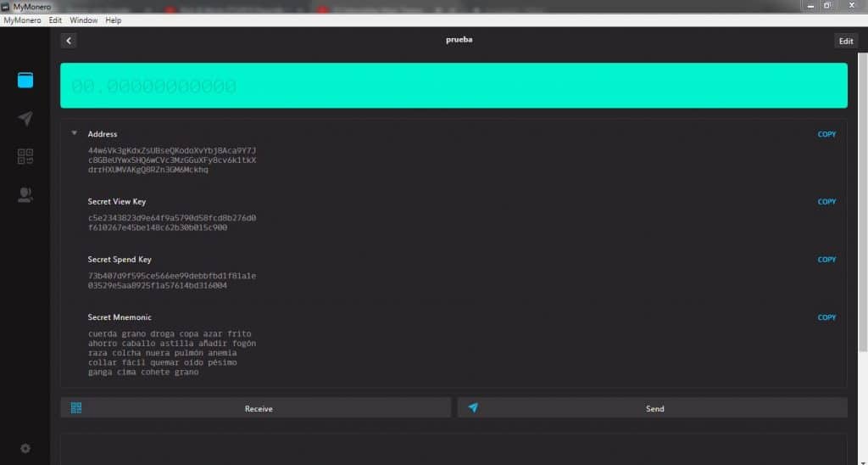Click the Address label
The height and width of the screenshot is (465, 868).
103,133
